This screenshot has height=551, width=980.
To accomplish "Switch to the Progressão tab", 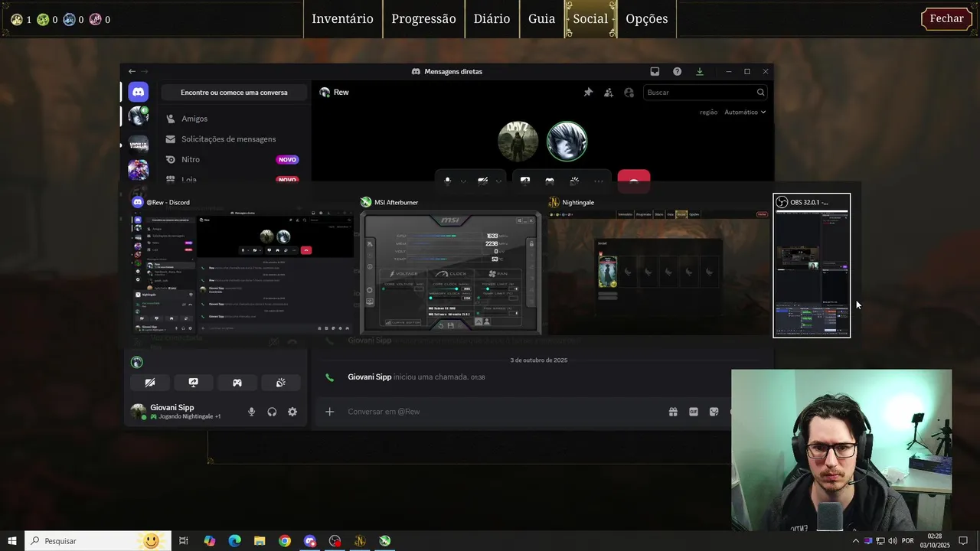I will point(423,18).
